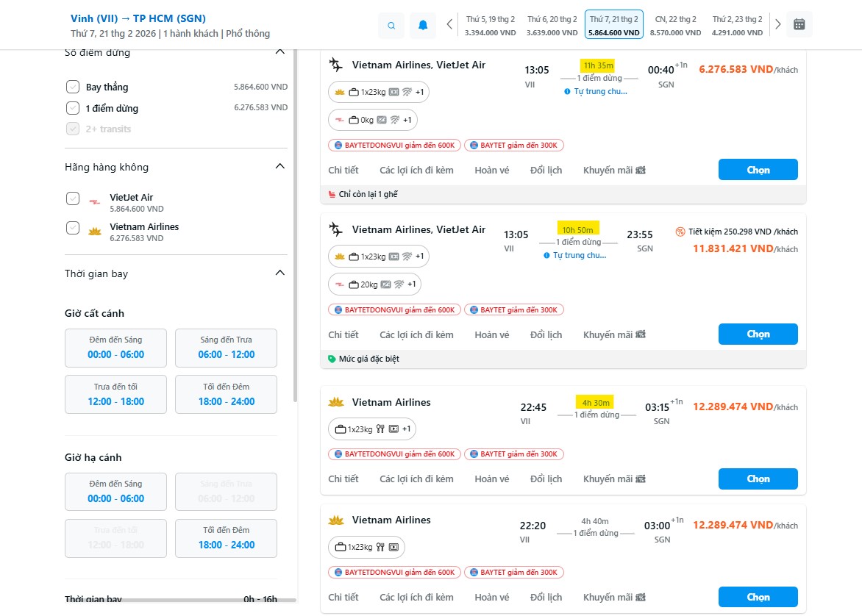
Task: Tick the Bay thẳng checkbox
Action: (x=73, y=87)
